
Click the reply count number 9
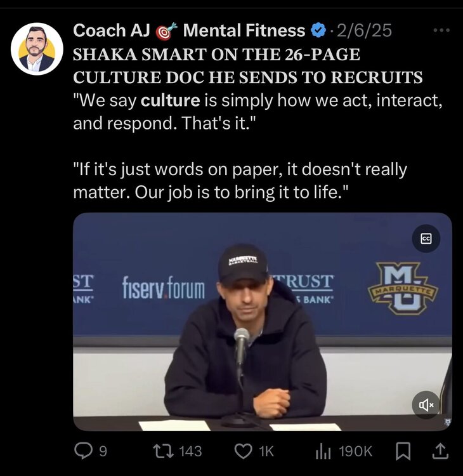tap(103, 451)
